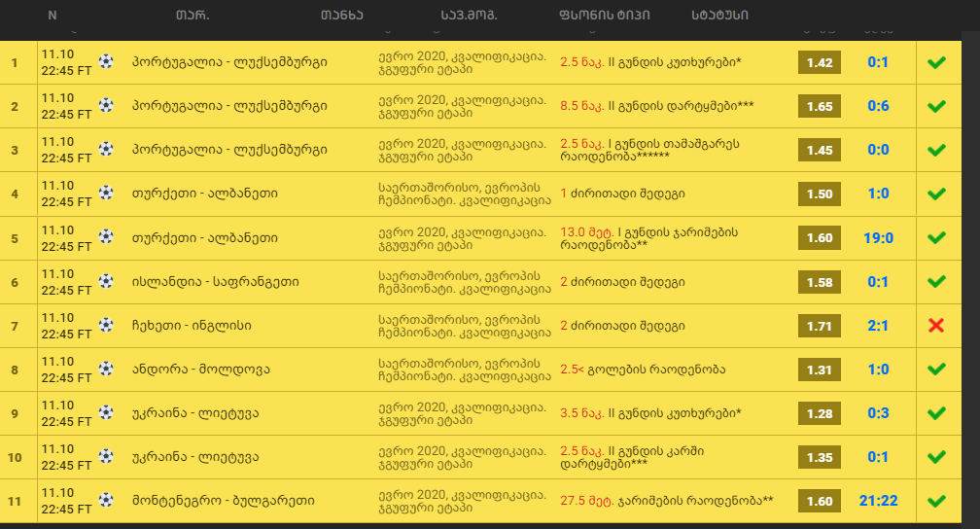
Task: Click the 1.50 odds box
Action: (820, 194)
